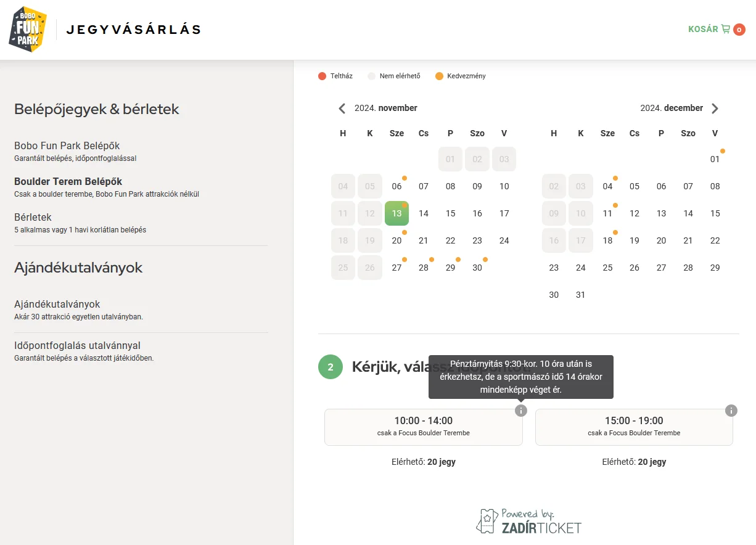Go to previous month with left chevron
This screenshot has width=756, height=545.
click(342, 109)
